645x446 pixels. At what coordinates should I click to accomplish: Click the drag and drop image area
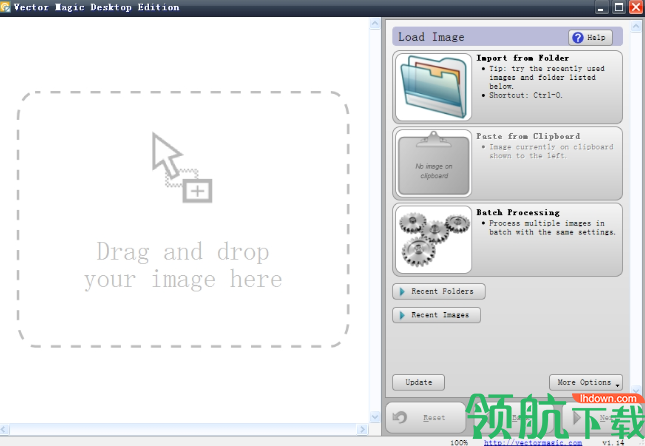coord(183,219)
